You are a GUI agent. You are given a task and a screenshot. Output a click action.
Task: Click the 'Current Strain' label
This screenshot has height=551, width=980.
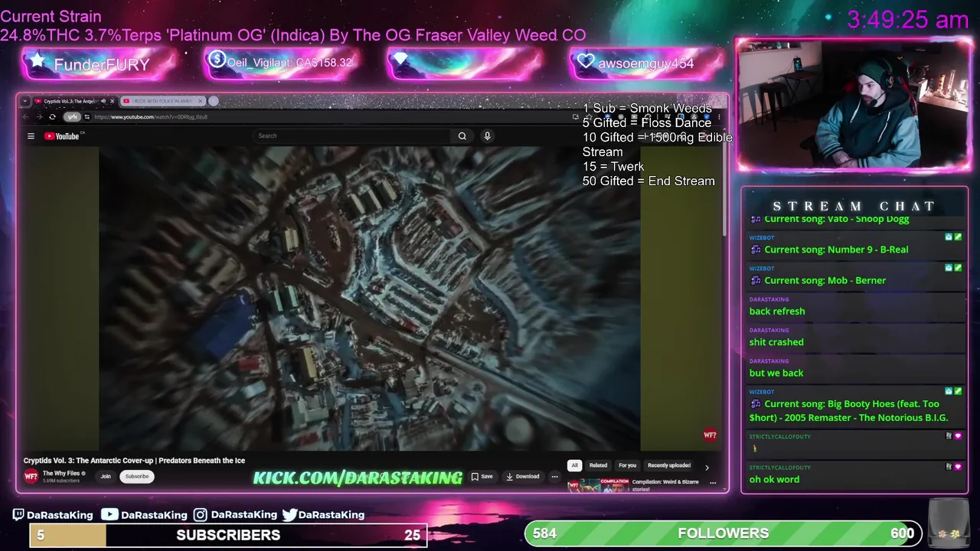[x=51, y=16]
